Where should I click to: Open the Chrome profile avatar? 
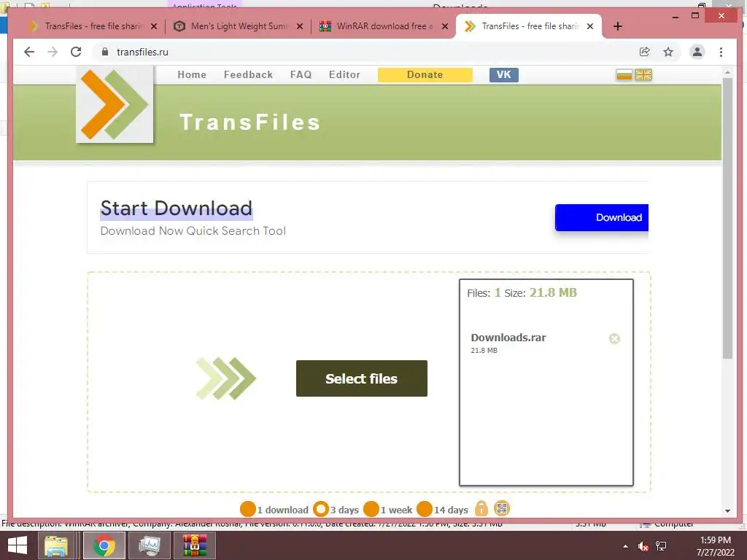697,52
